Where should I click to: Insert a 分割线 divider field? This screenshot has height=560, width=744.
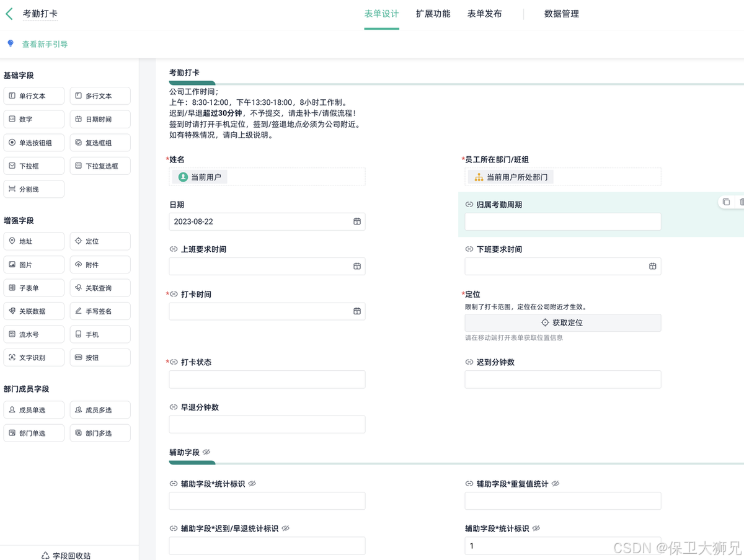(34, 189)
